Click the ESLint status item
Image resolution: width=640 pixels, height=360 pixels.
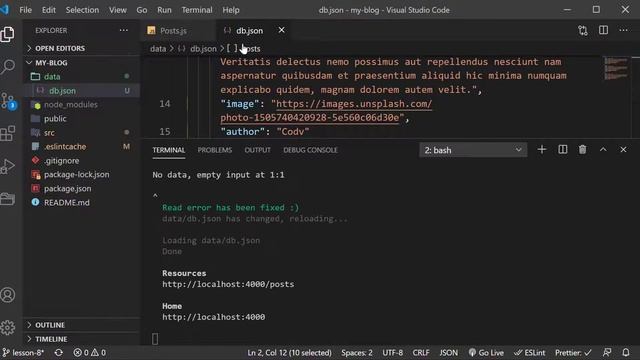530,353
